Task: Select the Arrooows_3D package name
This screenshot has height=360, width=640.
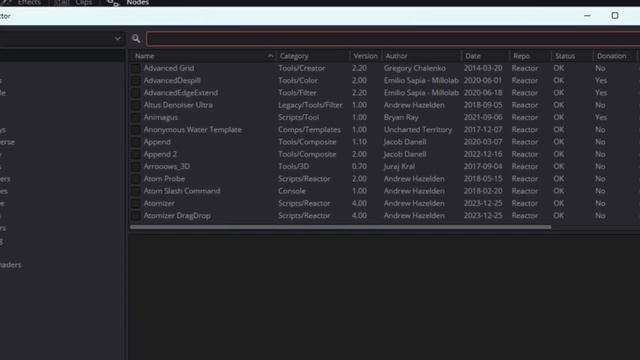Action: click(167, 167)
